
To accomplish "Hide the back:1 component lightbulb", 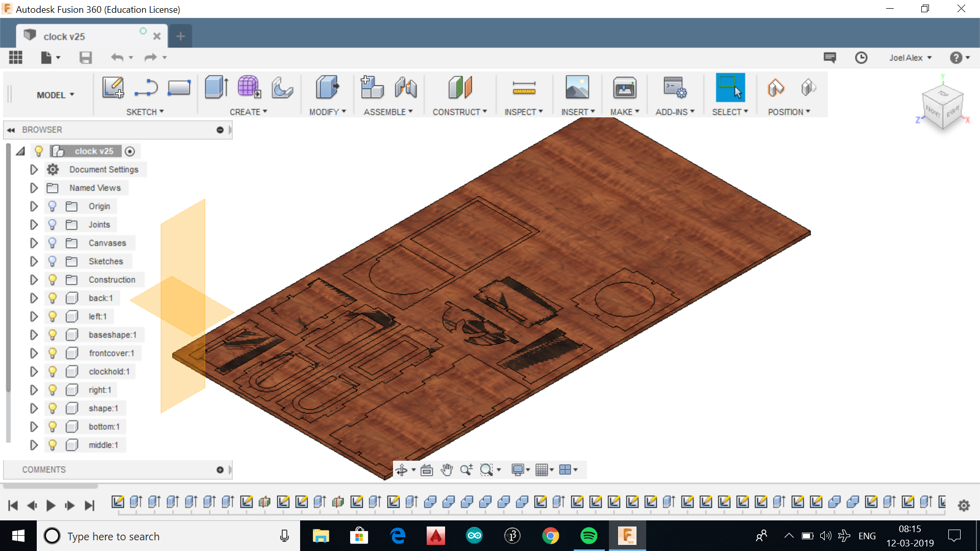I will (52, 298).
